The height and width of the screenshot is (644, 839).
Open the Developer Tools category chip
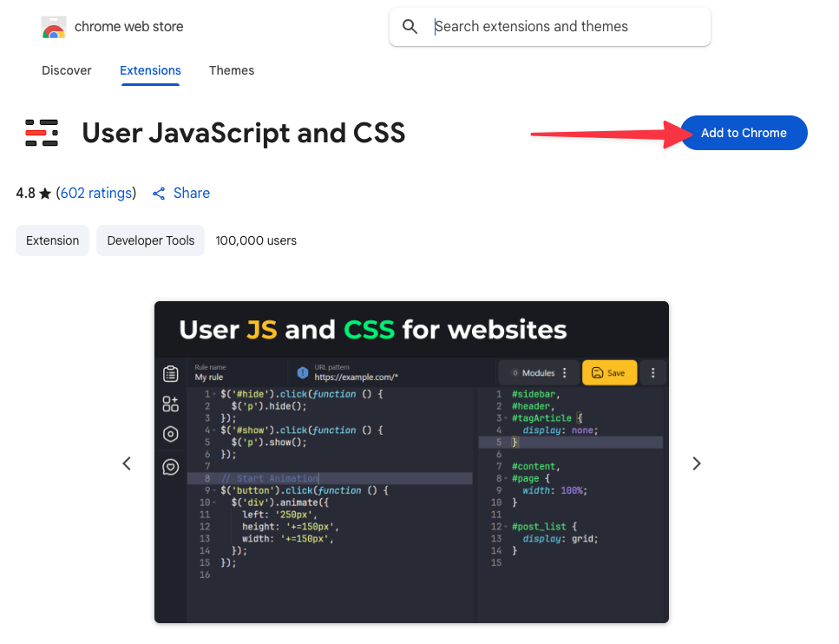pos(150,240)
